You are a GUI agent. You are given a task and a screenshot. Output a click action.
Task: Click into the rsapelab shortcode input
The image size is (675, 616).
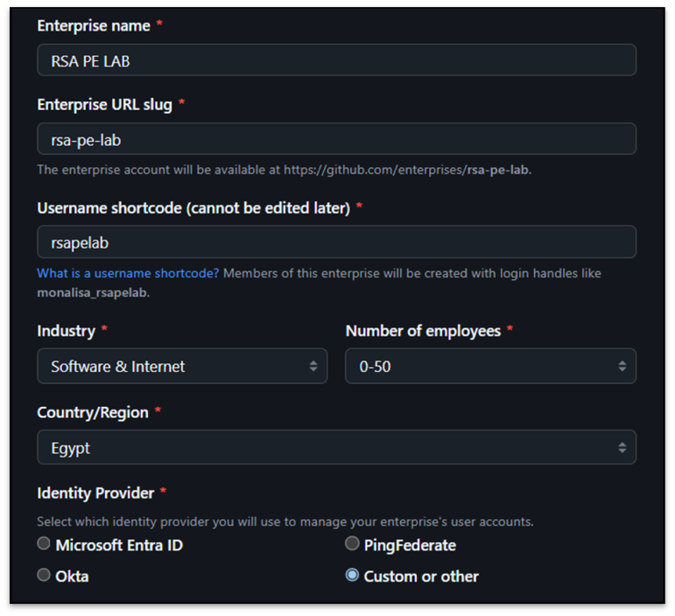336,242
